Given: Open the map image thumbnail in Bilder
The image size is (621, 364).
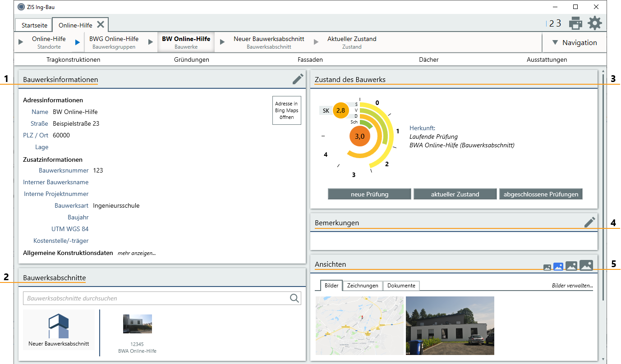Looking at the screenshot, I should [x=359, y=326].
